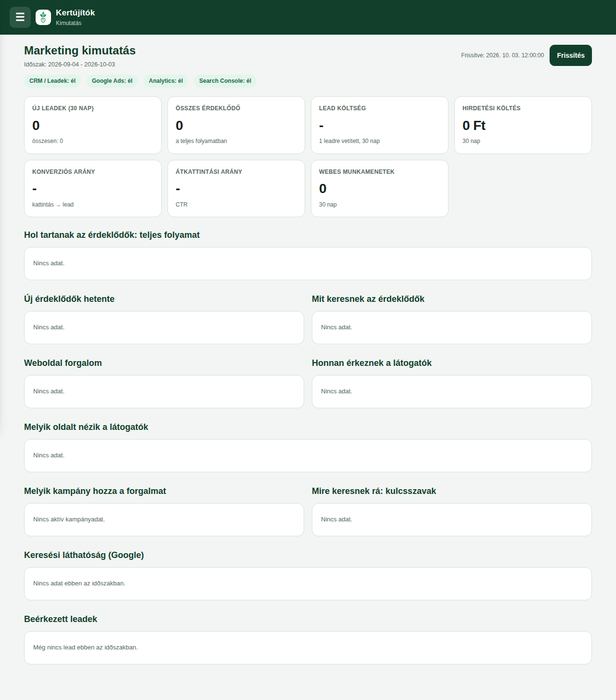The width and height of the screenshot is (616, 700).
Task: Click the 'Mit keresnek az érdeklődők' heading
Action: click(x=368, y=299)
